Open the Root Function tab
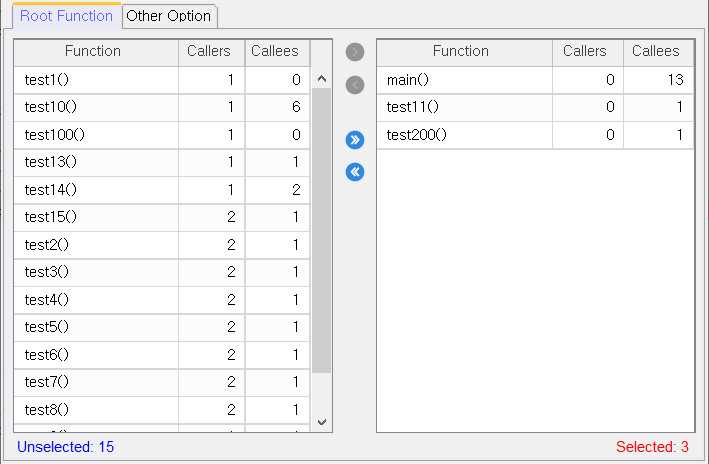The image size is (709, 464). 66,16
